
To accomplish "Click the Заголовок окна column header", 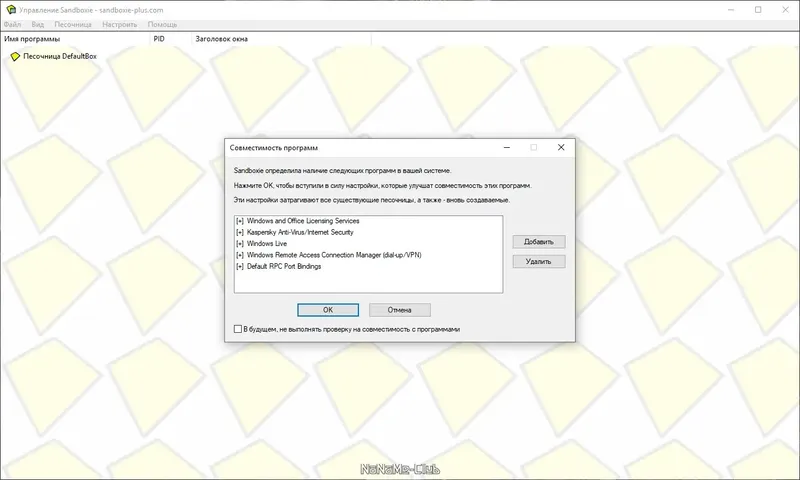I will tap(282, 39).
